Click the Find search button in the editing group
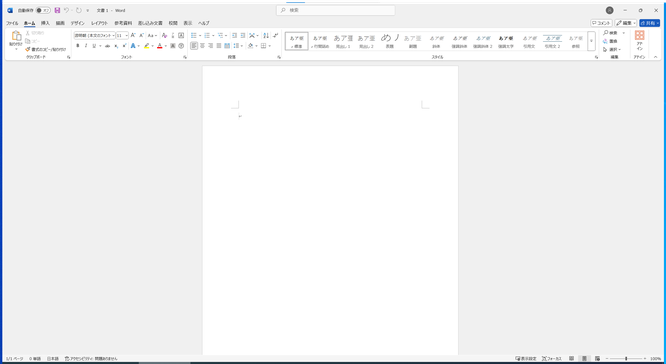Screen dimensions: 666x364 tap(611, 33)
